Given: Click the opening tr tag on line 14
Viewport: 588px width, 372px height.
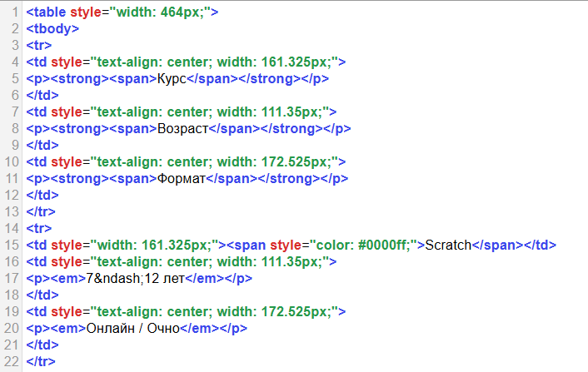Looking at the screenshot, I should [38, 229].
